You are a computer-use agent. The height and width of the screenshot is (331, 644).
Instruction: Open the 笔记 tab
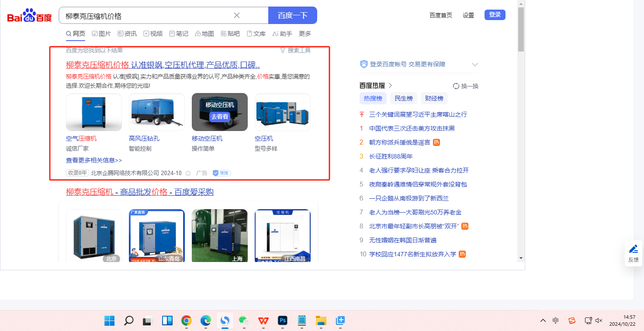click(179, 34)
